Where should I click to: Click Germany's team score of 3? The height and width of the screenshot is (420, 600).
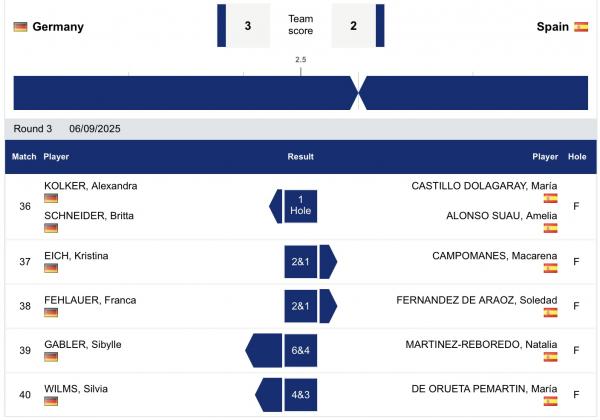coord(248,26)
